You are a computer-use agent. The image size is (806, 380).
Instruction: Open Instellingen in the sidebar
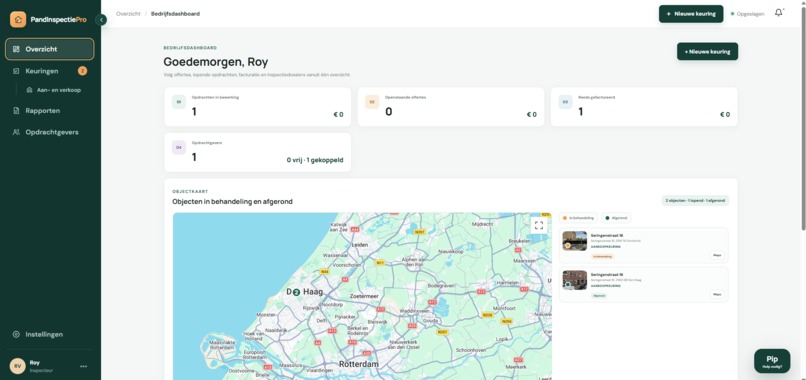coord(50,334)
